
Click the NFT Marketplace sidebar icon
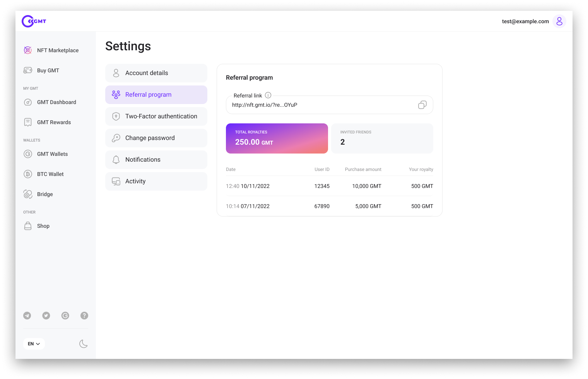pos(28,50)
